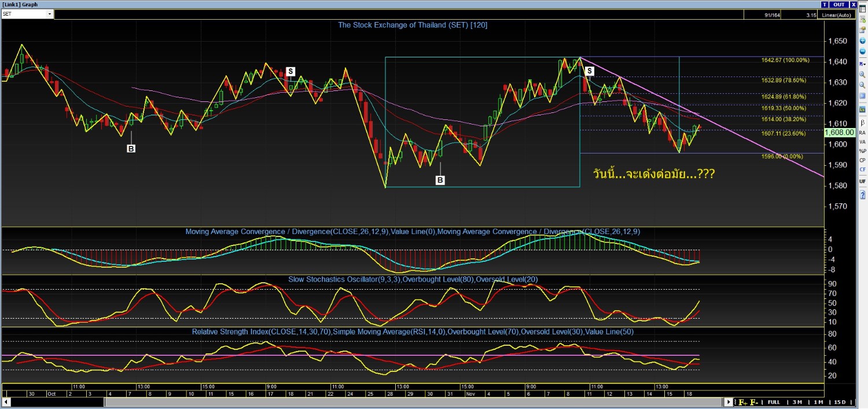Click the Oct label on date axis
The image size is (868, 409).
point(52,394)
